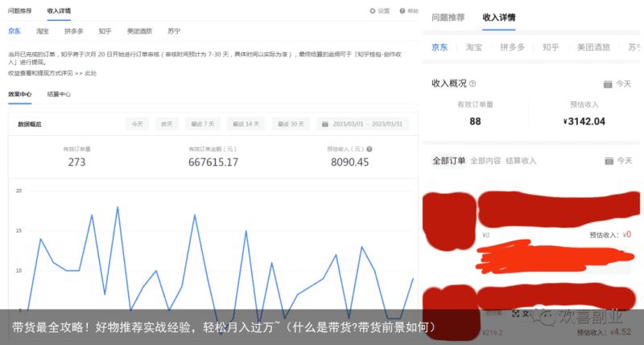Select 拼多多 tab in right panel
The height and width of the screenshot is (345, 644).
coord(512,47)
